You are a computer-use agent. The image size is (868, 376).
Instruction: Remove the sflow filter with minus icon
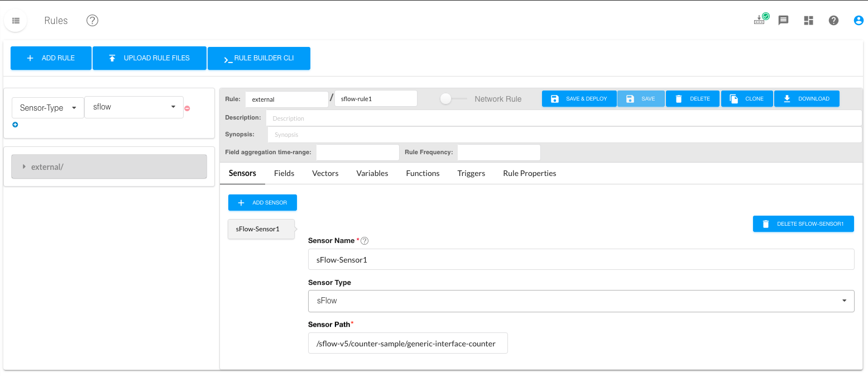pos(187,108)
